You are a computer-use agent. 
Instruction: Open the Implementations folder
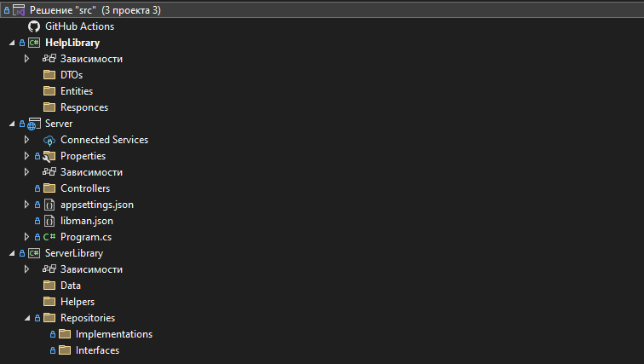(x=113, y=334)
